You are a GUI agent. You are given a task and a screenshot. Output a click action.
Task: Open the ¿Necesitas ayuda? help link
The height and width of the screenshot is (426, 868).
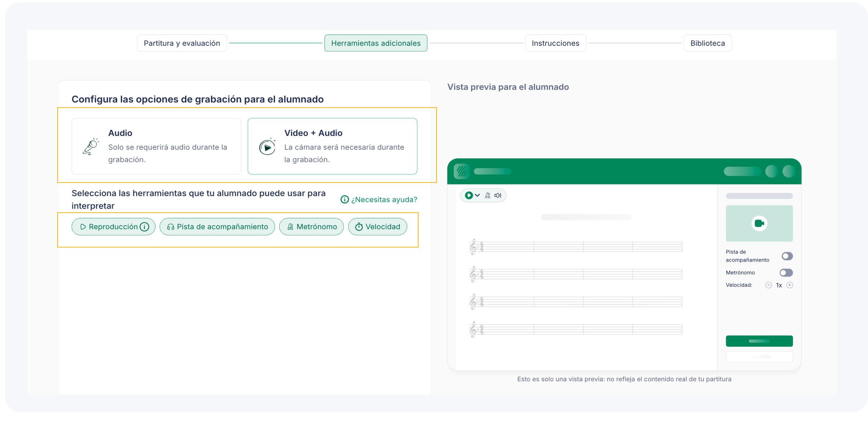[x=384, y=199]
